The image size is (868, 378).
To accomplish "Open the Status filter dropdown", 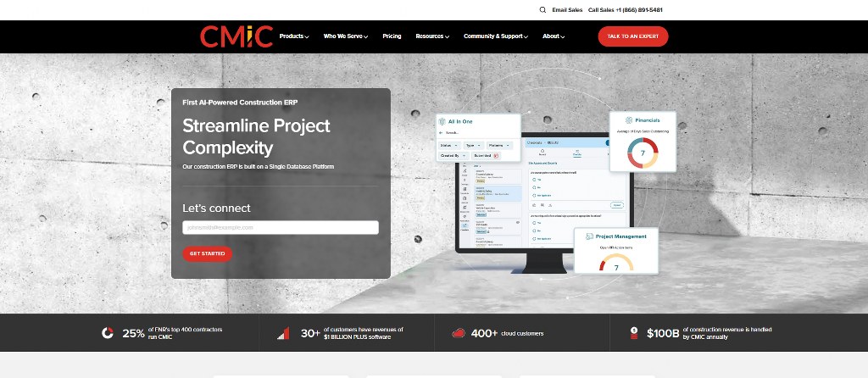I will click(449, 146).
